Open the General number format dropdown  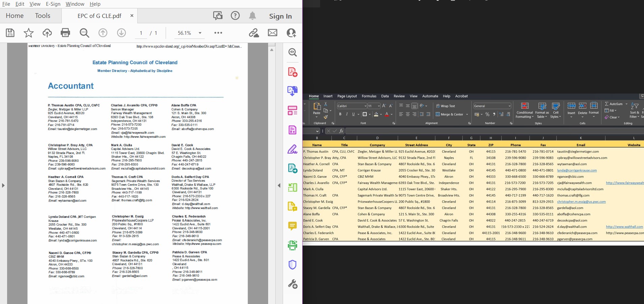(x=509, y=106)
